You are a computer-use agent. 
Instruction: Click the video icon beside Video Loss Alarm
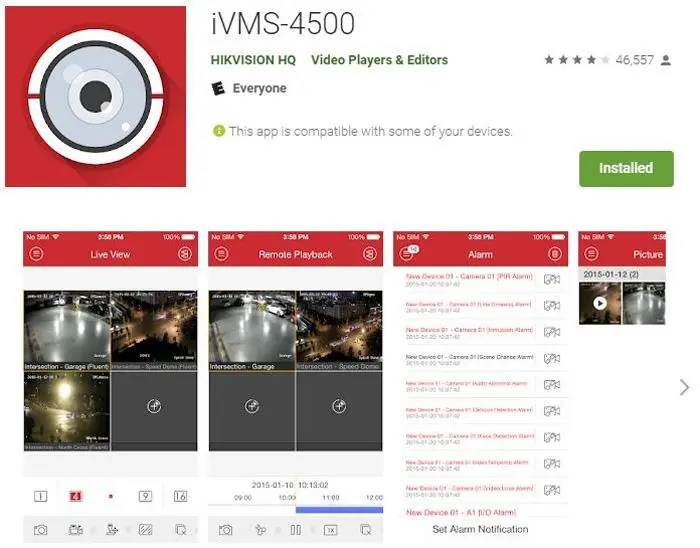[x=552, y=490]
